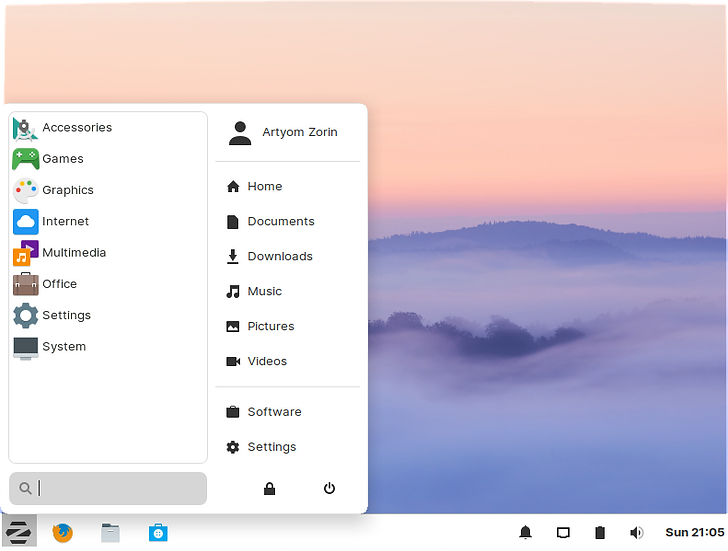
Task: Click the power button icon
Action: 329,488
